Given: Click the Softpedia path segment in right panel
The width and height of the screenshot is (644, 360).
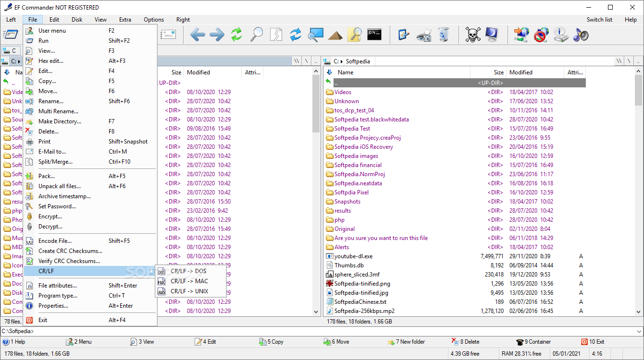Looking at the screenshot, I should point(358,61).
